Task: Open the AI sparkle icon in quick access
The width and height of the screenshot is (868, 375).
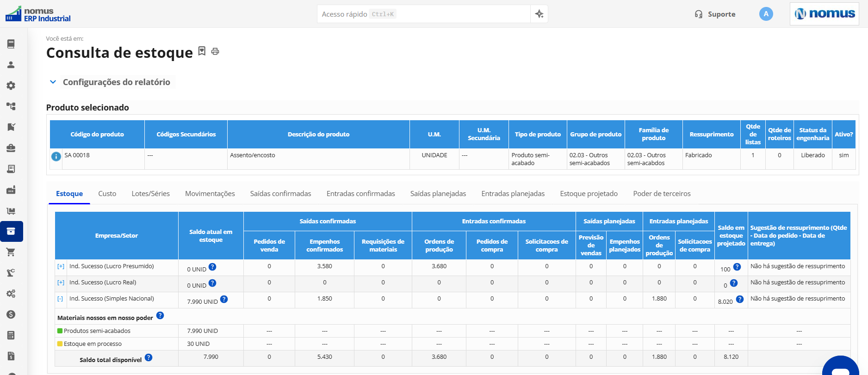Action: [x=539, y=14]
